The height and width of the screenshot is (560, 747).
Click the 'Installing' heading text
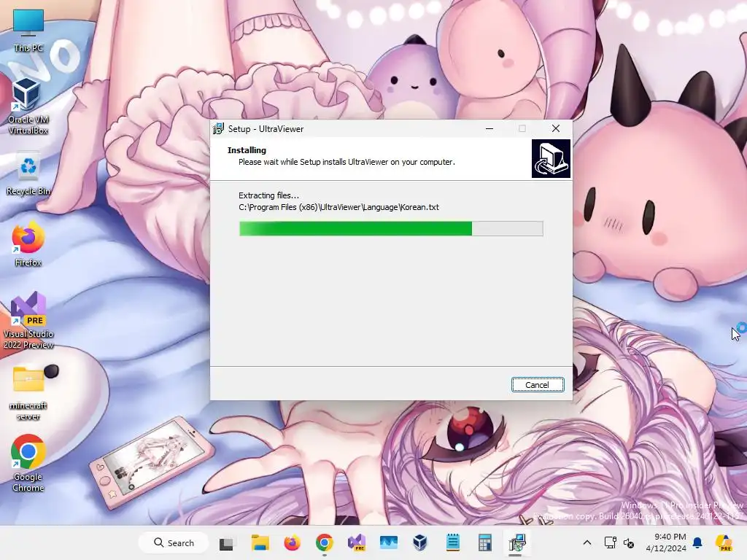(247, 150)
